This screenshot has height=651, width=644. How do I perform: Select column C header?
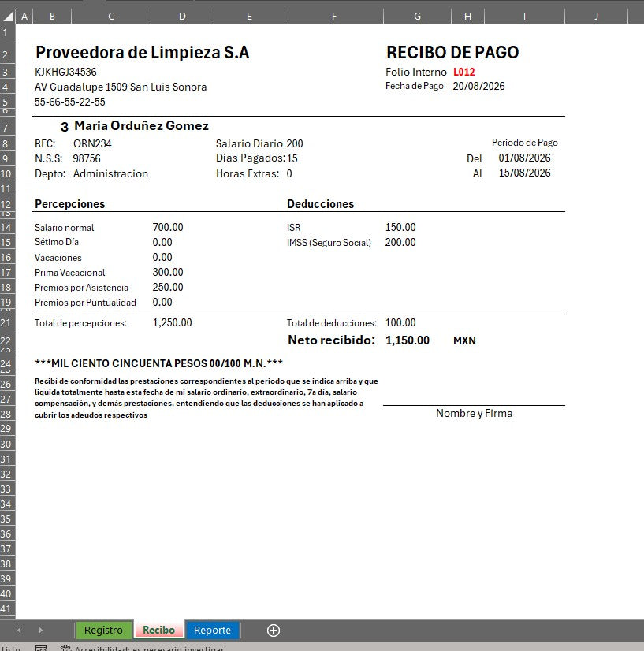pos(111,17)
